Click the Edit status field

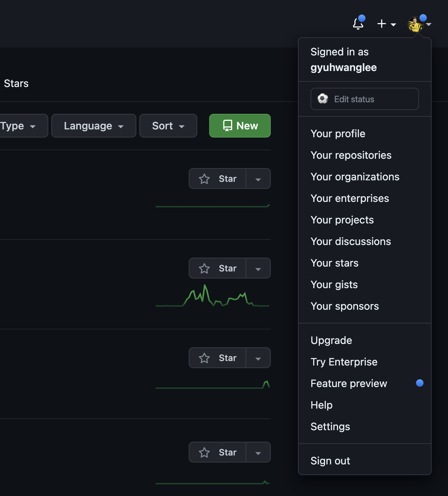pos(364,99)
